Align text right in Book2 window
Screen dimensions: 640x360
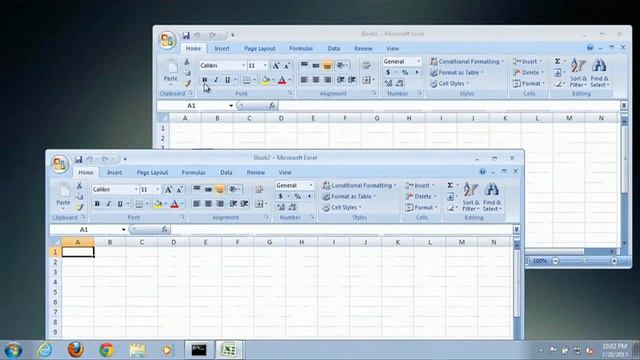click(220, 204)
